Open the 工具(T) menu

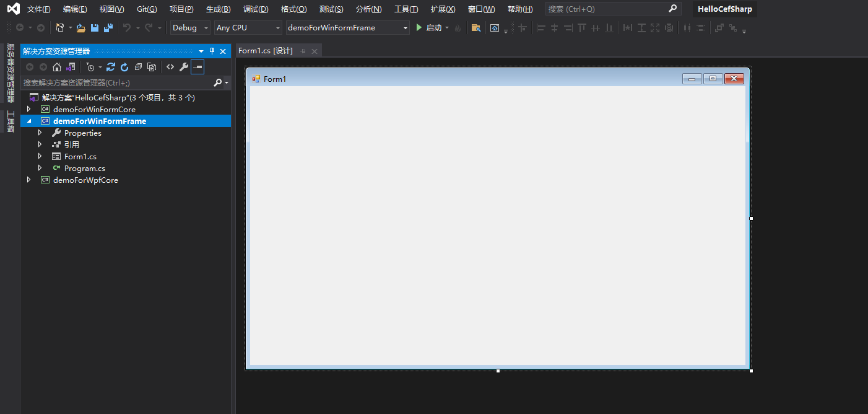pos(406,9)
